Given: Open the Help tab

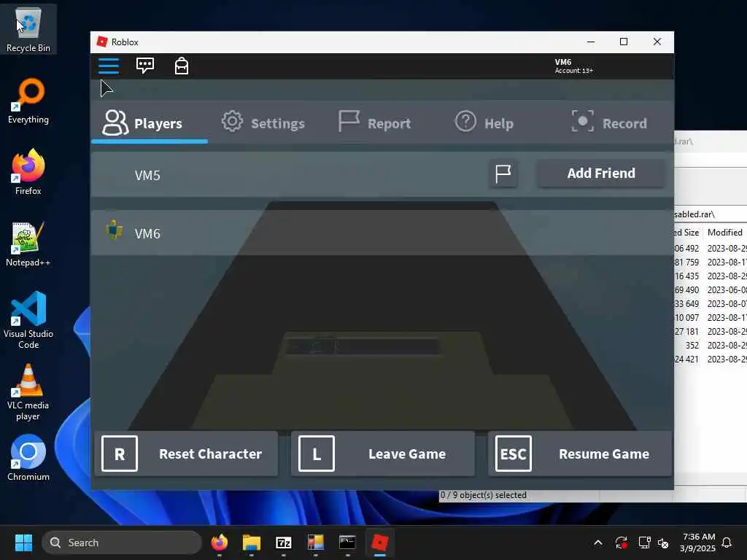Looking at the screenshot, I should 484,122.
